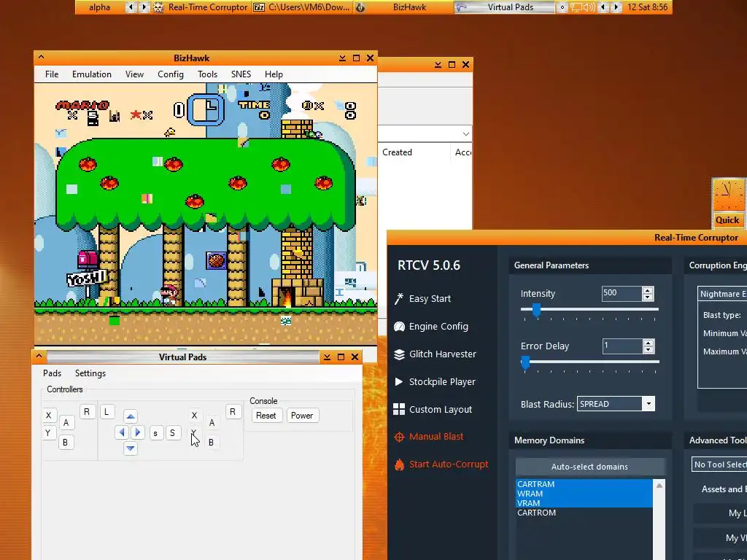This screenshot has height=560, width=747.
Task: Click the 7z file manager taskbar entry
Action: point(303,7)
